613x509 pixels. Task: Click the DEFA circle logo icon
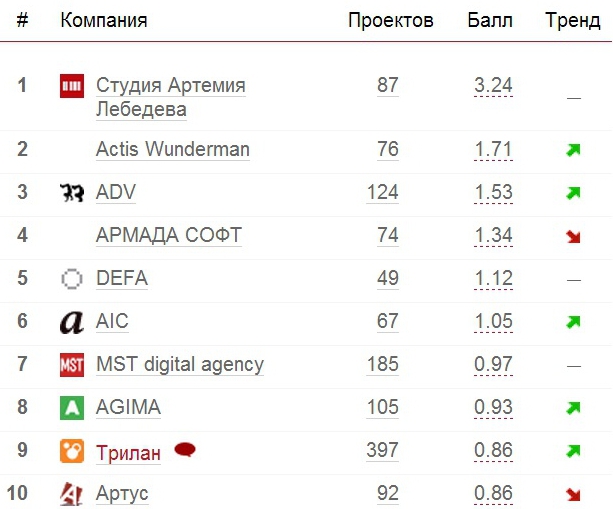[72, 279]
